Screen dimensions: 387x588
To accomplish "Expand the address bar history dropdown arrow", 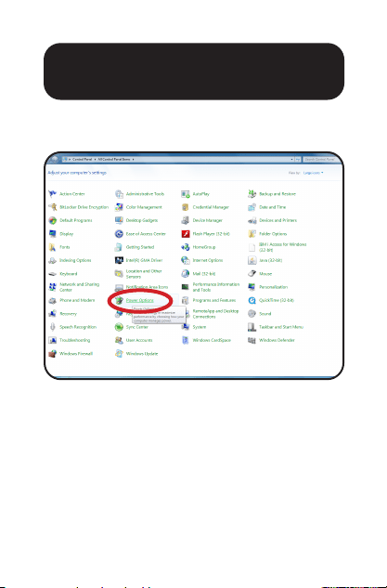I will click(x=291, y=160).
